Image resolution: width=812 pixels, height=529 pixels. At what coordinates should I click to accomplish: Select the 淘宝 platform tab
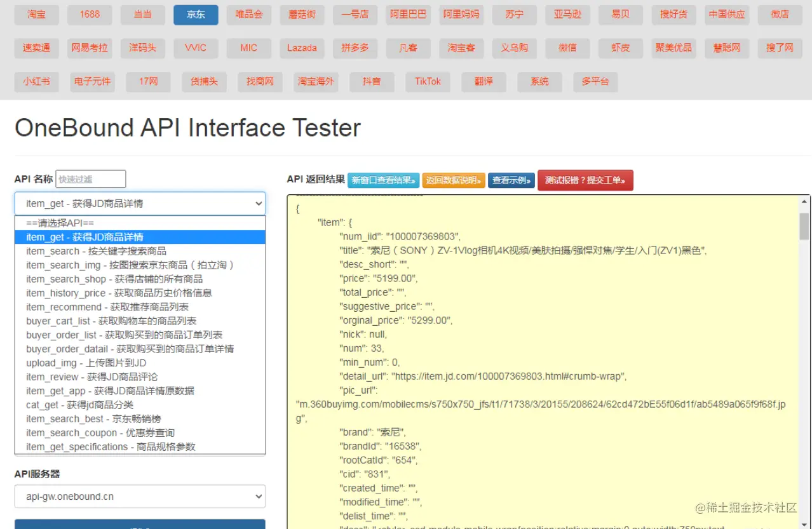pyautogui.click(x=36, y=15)
